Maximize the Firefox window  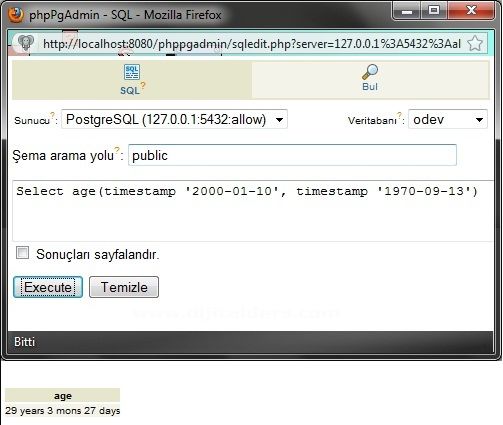click(434, 11)
